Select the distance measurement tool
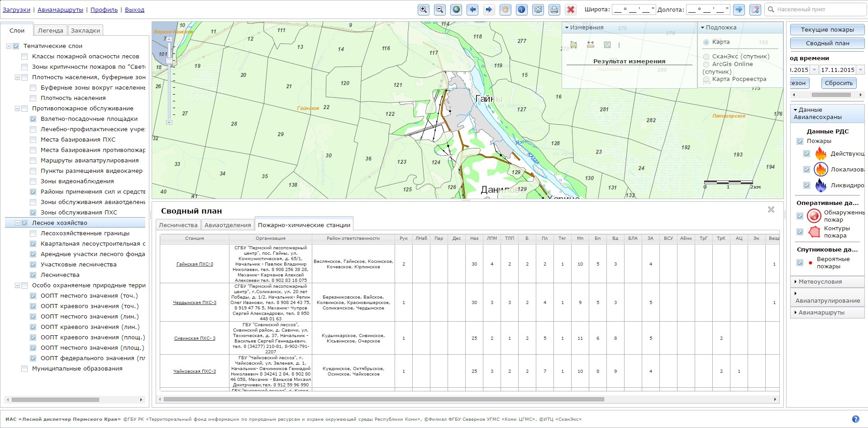 [591, 44]
